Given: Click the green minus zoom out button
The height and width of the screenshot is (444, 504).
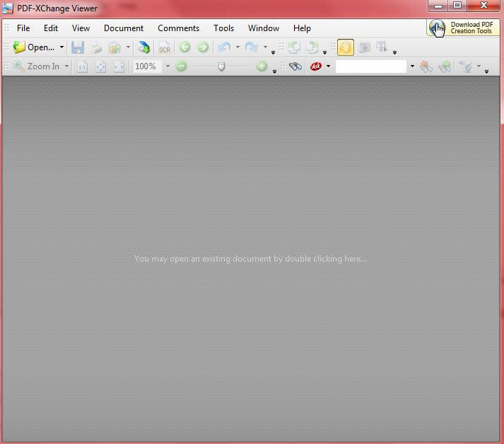Looking at the screenshot, I should (x=181, y=66).
